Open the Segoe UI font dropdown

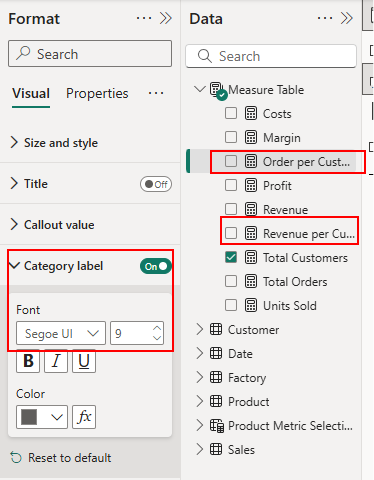click(61, 333)
